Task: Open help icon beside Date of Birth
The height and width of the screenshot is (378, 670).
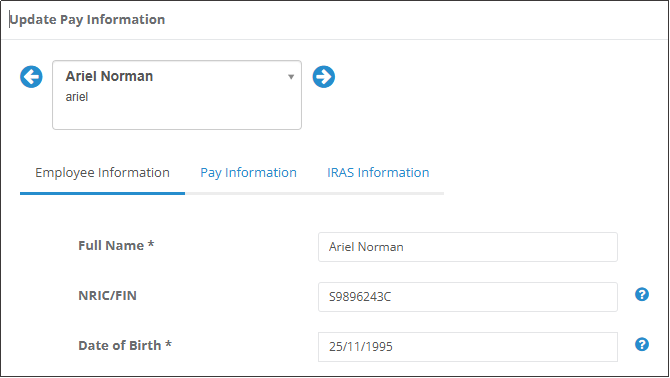Action: coord(642,344)
